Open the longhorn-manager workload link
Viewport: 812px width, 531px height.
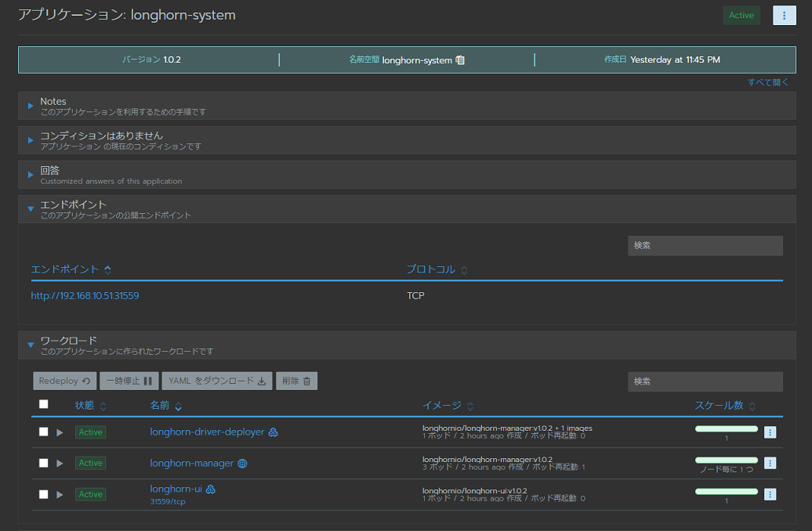tap(191, 463)
